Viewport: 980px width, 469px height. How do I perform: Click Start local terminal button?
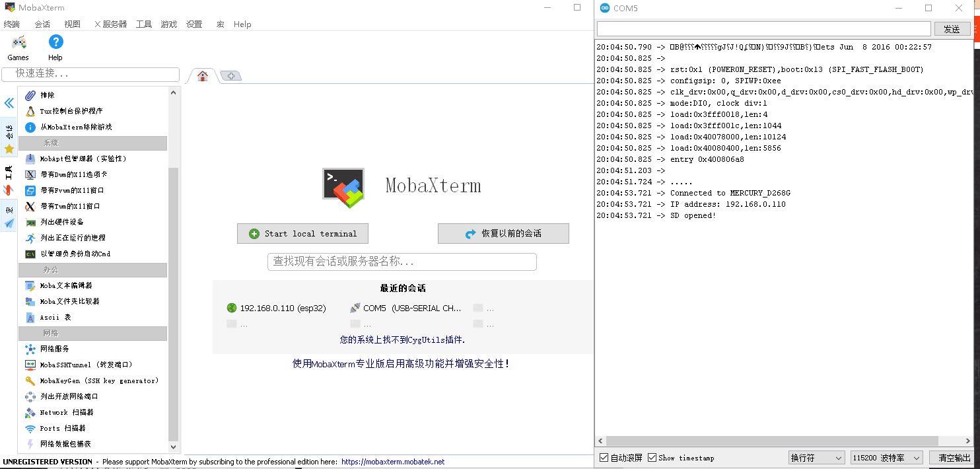302,234
